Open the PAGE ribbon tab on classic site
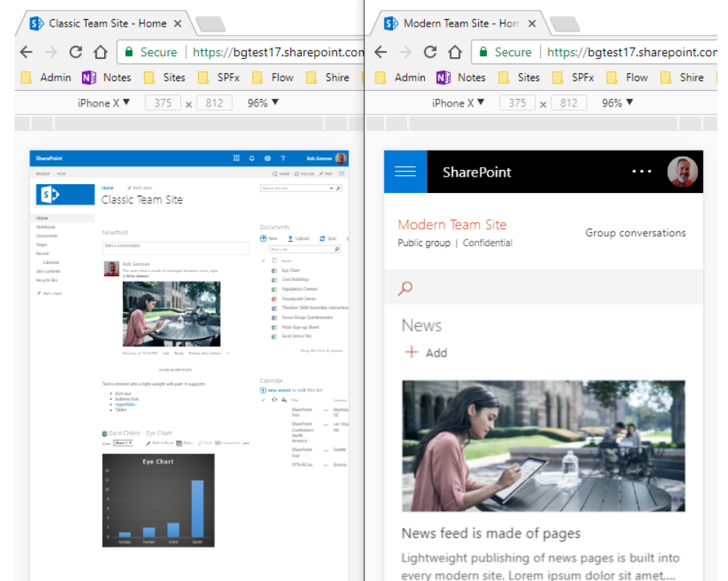 61,174
